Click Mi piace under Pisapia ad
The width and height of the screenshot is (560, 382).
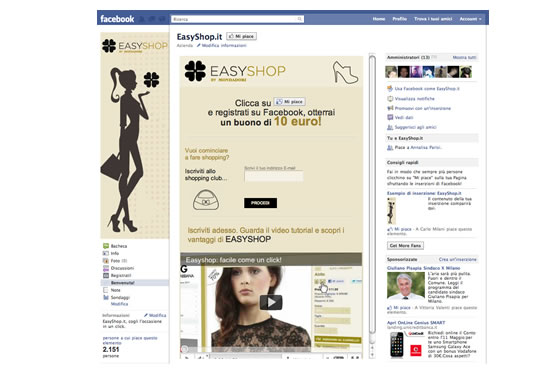[x=402, y=307]
